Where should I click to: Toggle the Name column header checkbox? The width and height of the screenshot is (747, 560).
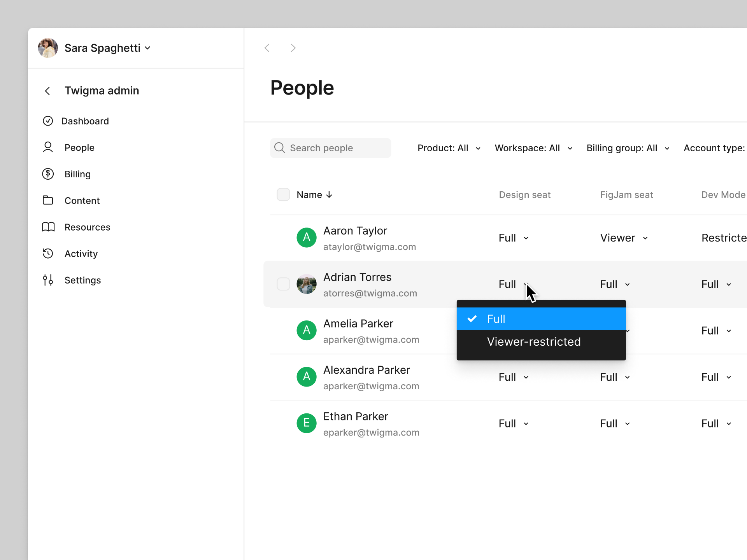tap(282, 195)
